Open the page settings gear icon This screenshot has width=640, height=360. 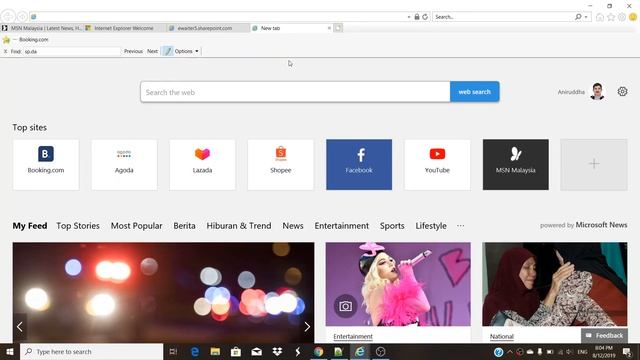click(622, 91)
